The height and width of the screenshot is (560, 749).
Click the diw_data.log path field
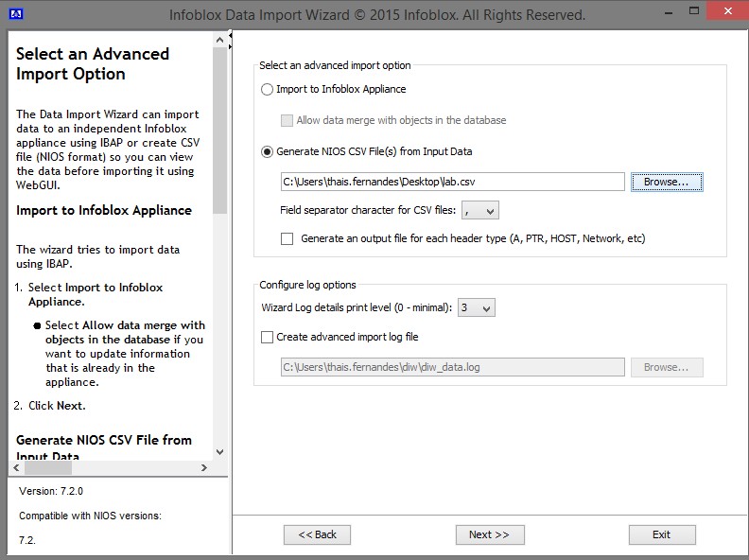pyautogui.click(x=452, y=367)
